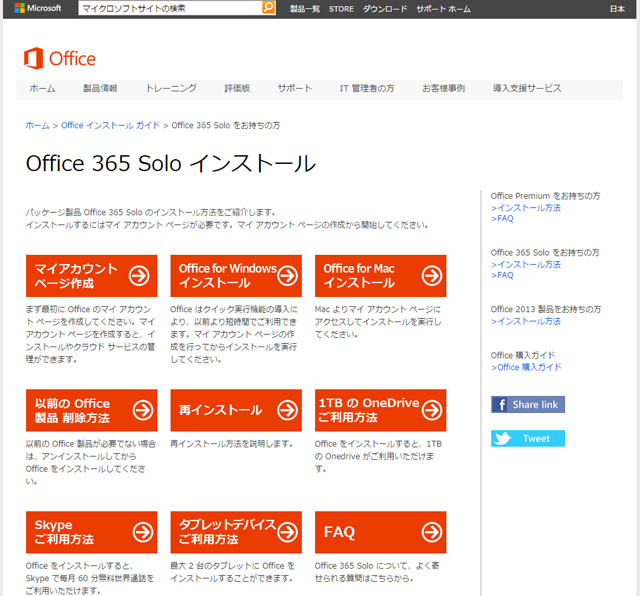The height and width of the screenshot is (596, 640).
Task: Open タブレットデバイス ご利用方法 tile
Action: (x=236, y=532)
